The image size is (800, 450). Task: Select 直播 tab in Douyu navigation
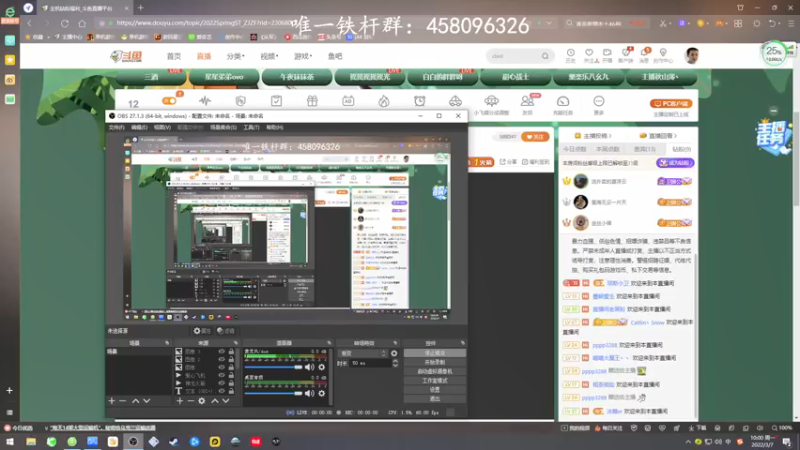tap(204, 56)
